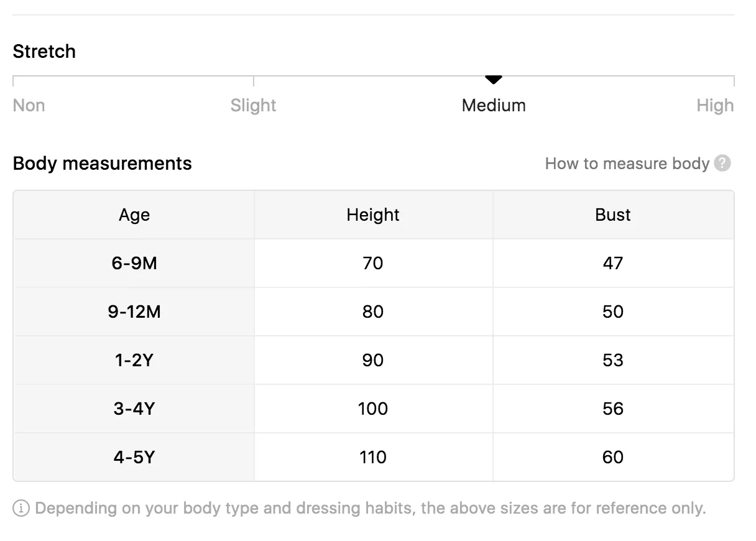Click the black Medium stretch indicator triangle

click(x=494, y=80)
